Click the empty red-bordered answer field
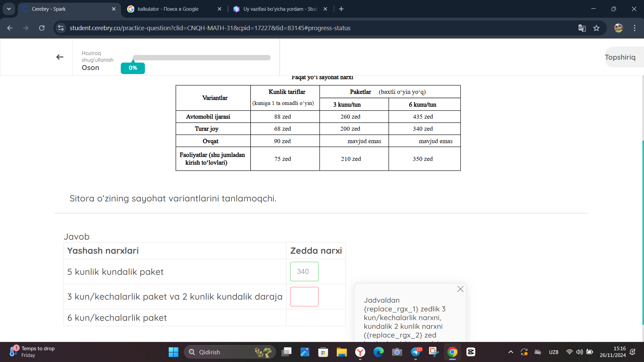 [x=304, y=297]
